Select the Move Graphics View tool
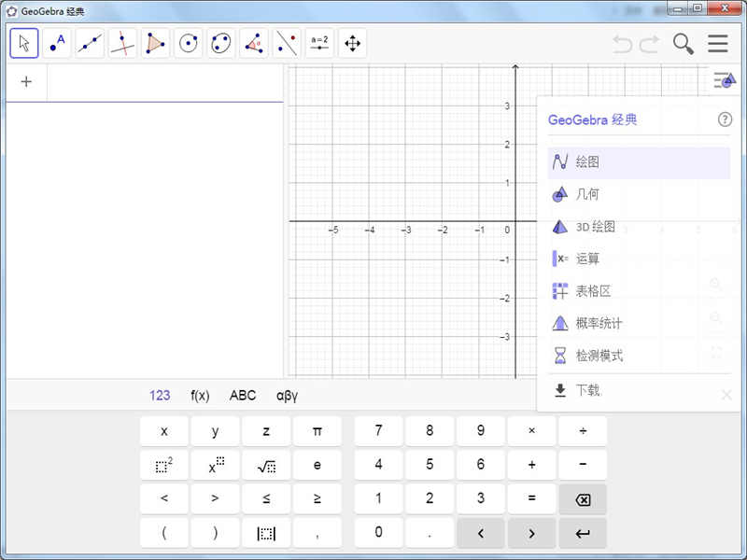This screenshot has width=747, height=560. coord(352,42)
